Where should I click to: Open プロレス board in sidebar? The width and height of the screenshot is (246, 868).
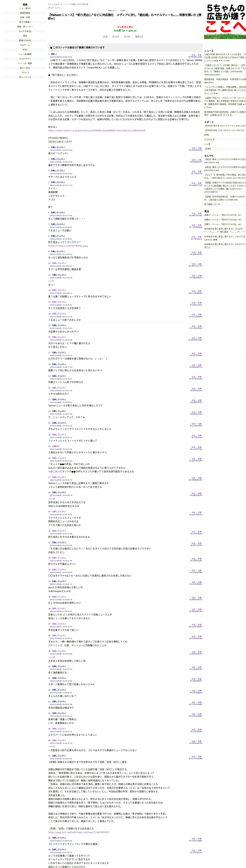coord(25,72)
